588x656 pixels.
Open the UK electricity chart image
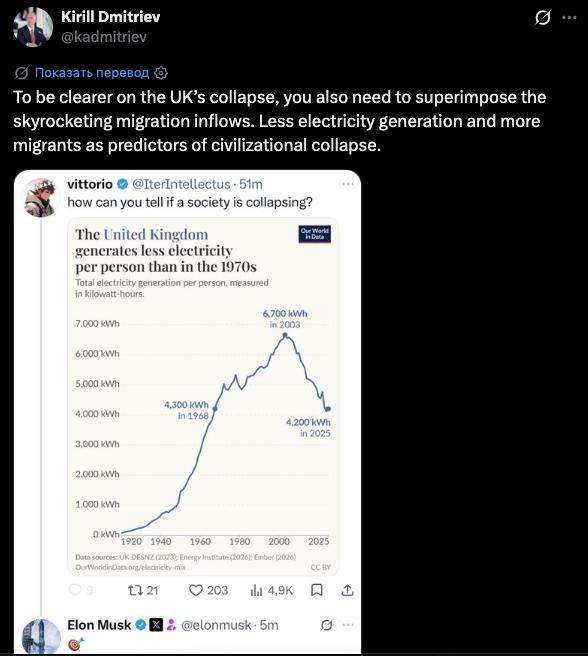203,397
